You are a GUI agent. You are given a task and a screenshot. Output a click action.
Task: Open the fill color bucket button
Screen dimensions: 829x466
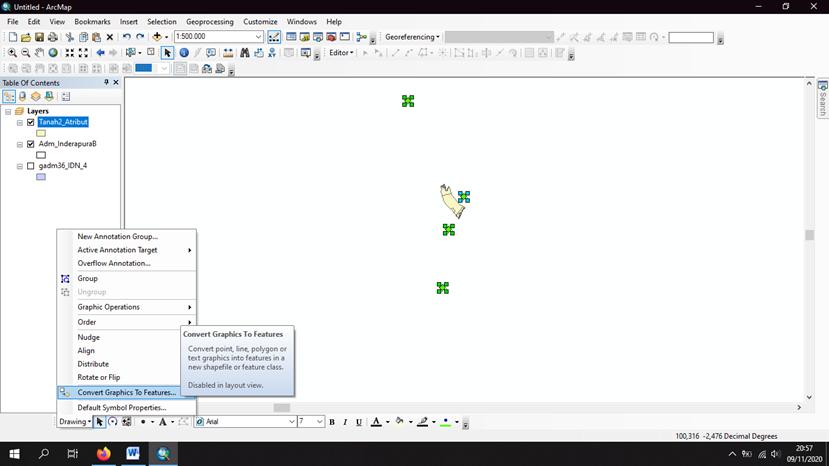[400, 422]
